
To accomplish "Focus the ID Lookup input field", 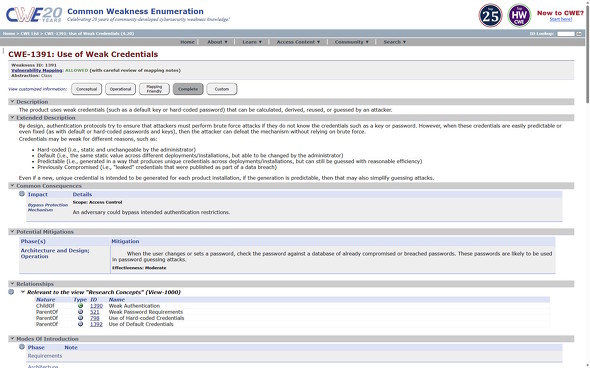I will [566, 33].
